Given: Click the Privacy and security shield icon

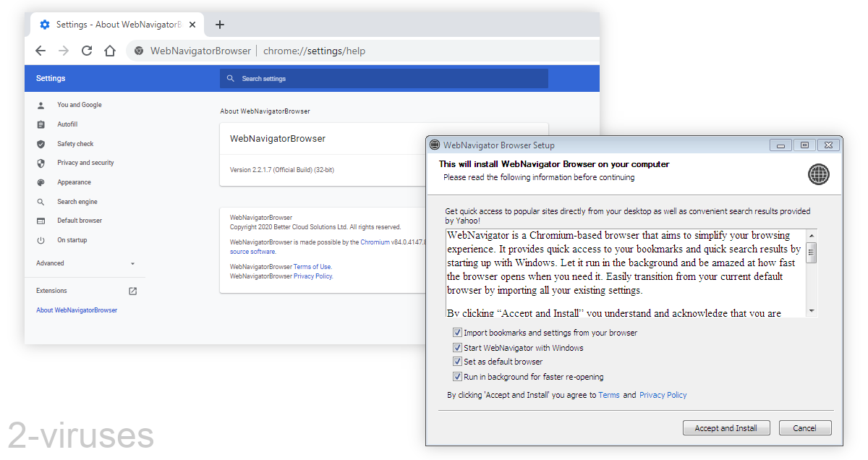Looking at the screenshot, I should coord(41,163).
